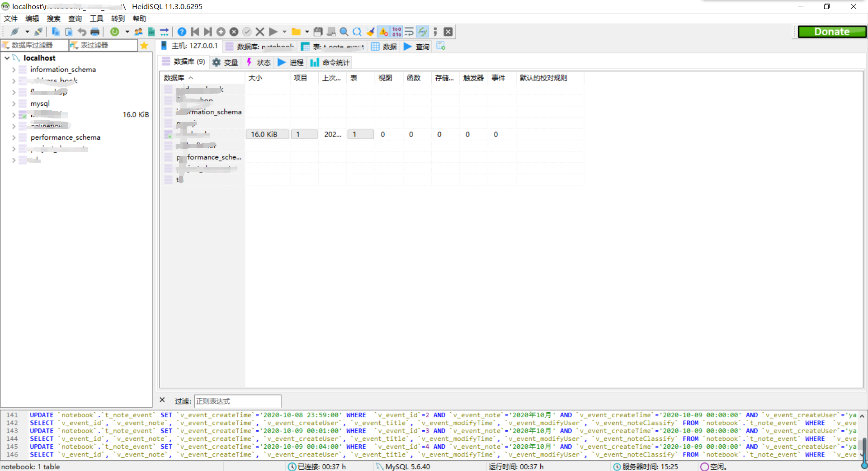This screenshot has width=868, height=471.
Task: Click the favorites star icon
Action: point(144,45)
